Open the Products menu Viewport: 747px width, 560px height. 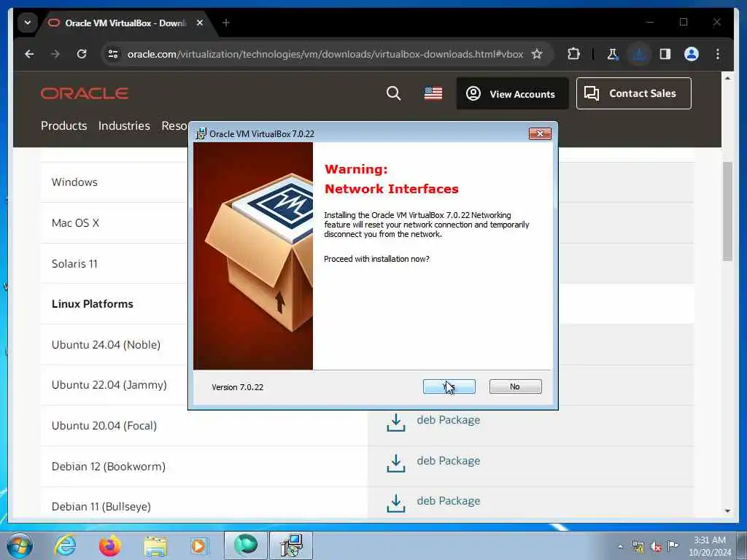[64, 125]
